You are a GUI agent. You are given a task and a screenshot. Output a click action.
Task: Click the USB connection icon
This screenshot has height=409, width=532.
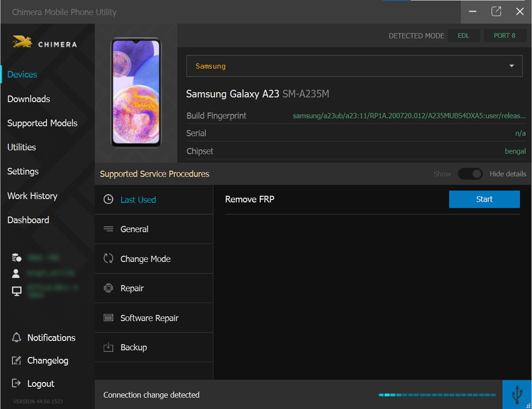(x=517, y=394)
